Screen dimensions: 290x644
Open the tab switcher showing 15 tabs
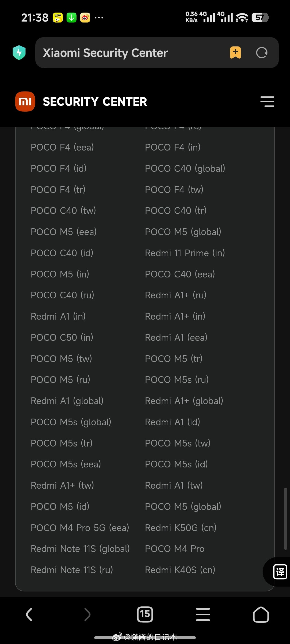(145, 614)
